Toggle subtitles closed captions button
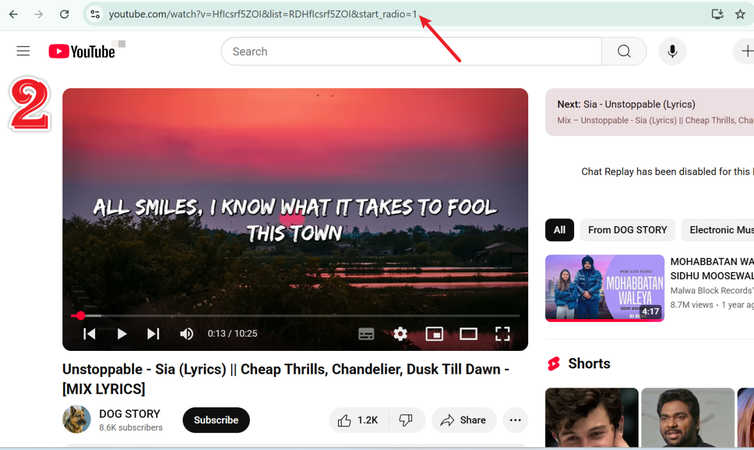Image resolution: width=754 pixels, height=450 pixels. (x=366, y=334)
